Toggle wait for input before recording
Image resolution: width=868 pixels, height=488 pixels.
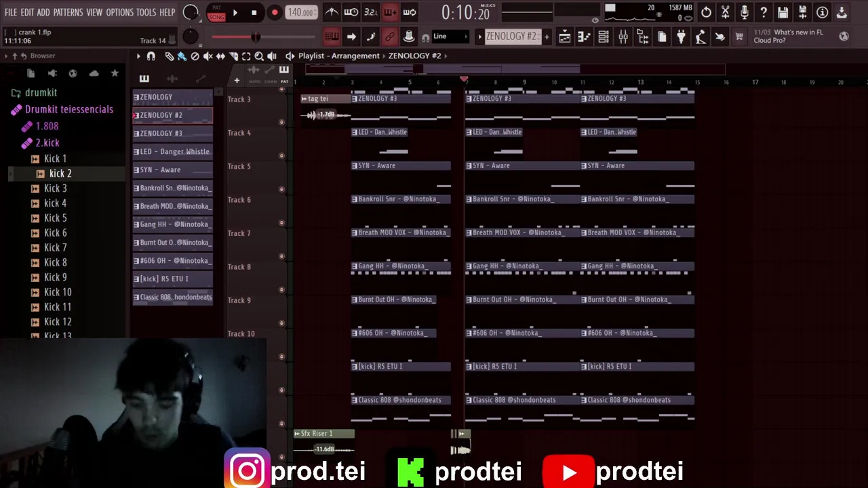coord(351,12)
